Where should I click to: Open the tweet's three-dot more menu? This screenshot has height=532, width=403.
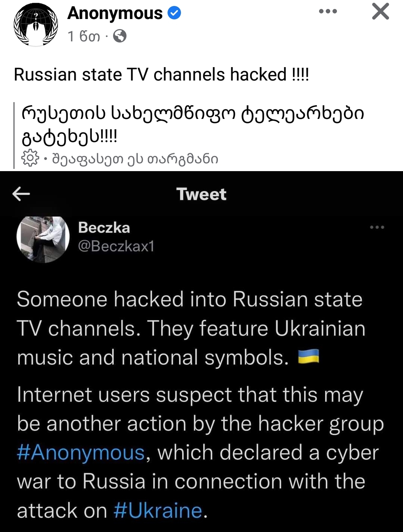click(377, 227)
